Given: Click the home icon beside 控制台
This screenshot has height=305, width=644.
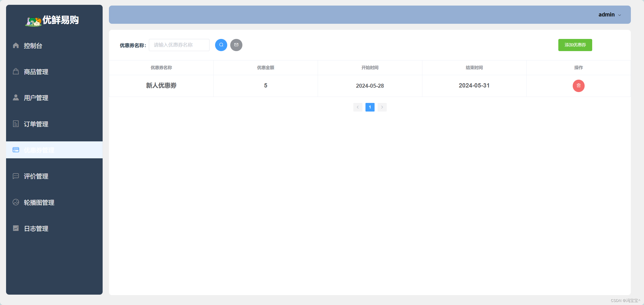Looking at the screenshot, I should point(16,46).
